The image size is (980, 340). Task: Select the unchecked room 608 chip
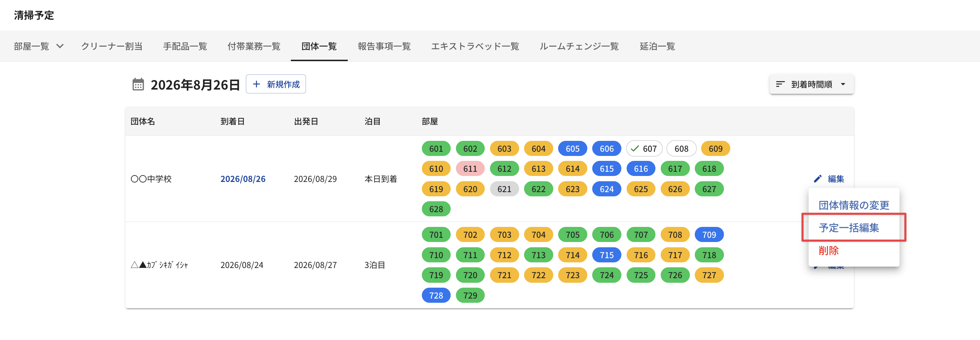[681, 149]
